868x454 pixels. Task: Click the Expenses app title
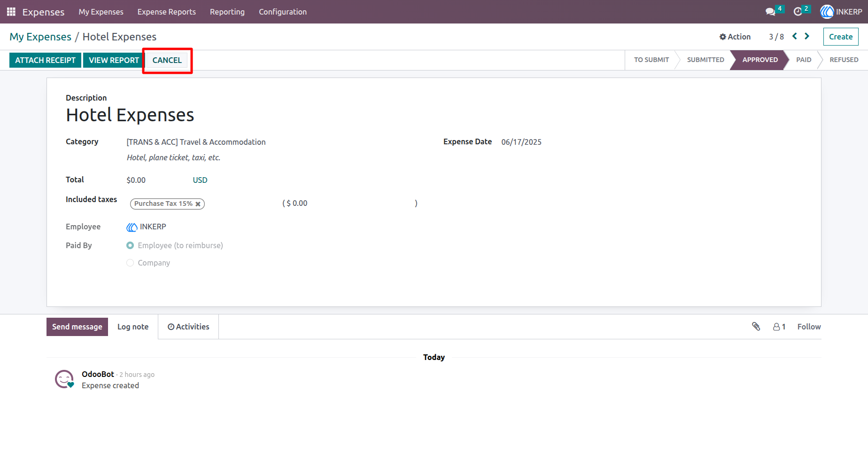pyautogui.click(x=43, y=12)
